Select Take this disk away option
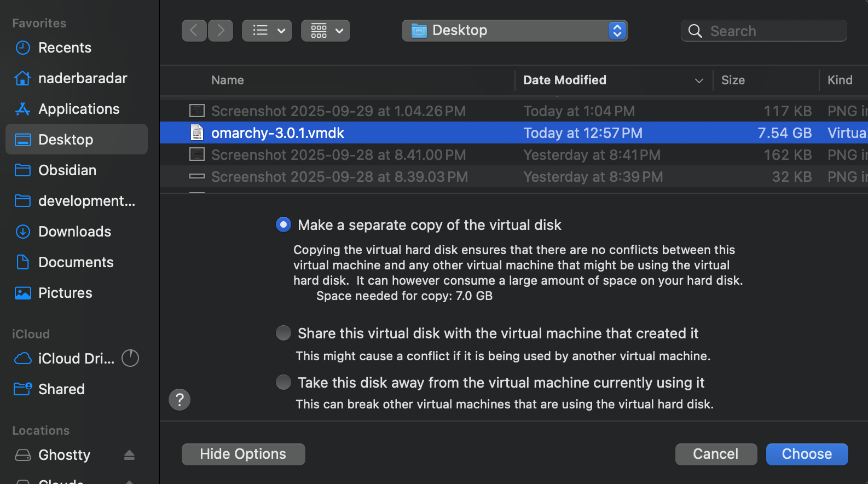Screen dimensions: 868x484 click(x=283, y=382)
